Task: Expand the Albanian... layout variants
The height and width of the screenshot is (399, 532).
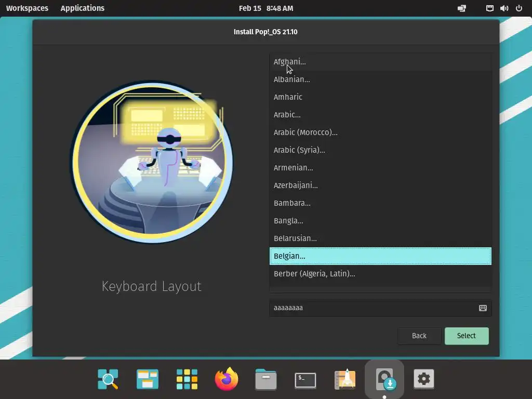Action: [x=380, y=79]
